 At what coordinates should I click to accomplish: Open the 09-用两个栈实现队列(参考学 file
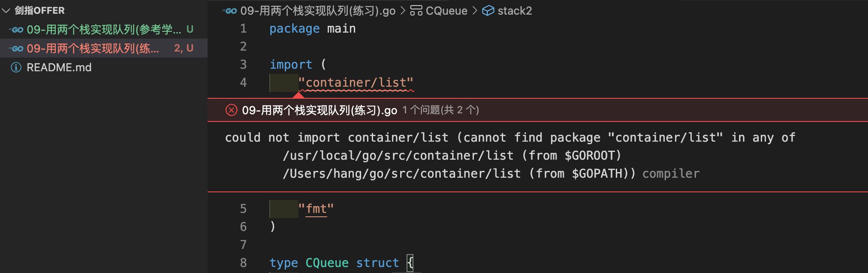[104, 30]
